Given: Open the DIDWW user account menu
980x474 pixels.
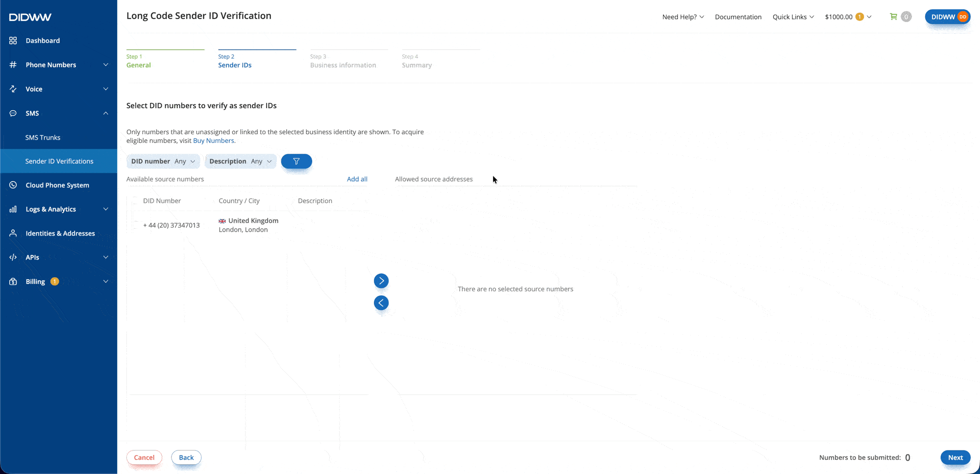Looking at the screenshot, I should [948, 17].
